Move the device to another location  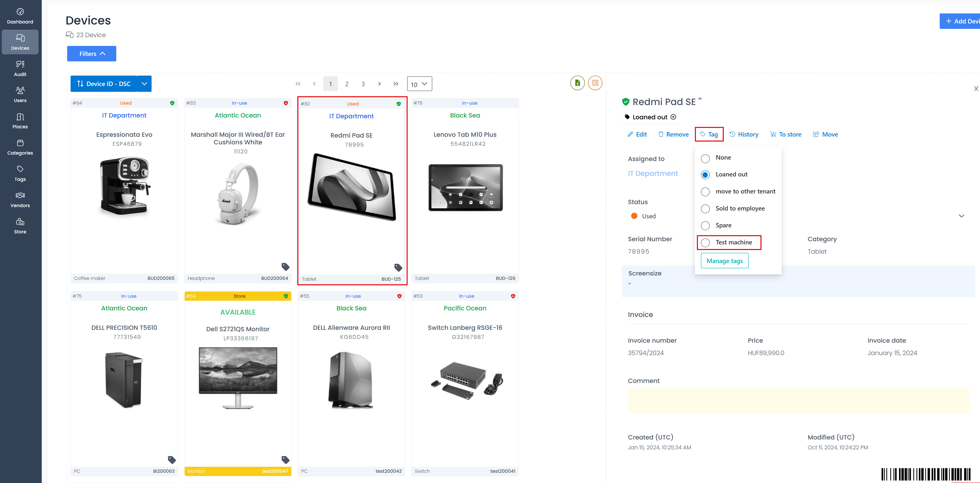(x=825, y=134)
